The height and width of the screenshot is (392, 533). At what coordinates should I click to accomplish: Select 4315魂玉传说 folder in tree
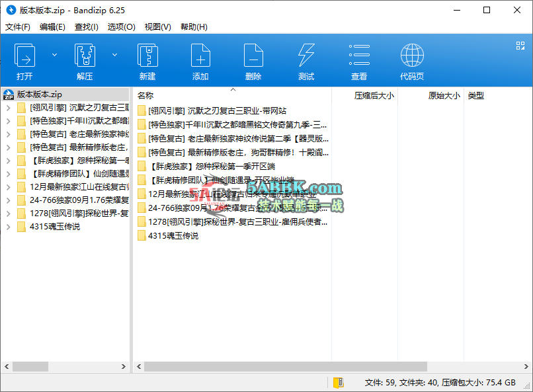[x=55, y=227]
